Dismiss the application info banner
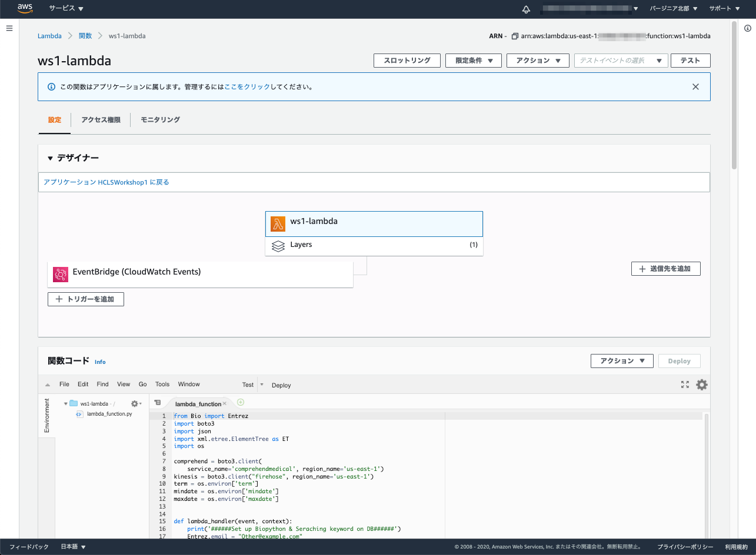 point(695,86)
